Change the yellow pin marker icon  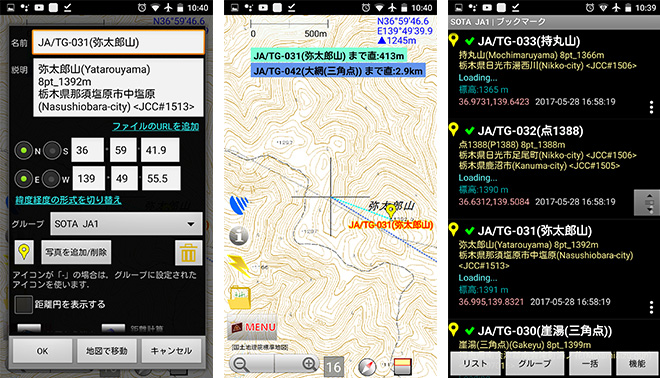(x=24, y=252)
